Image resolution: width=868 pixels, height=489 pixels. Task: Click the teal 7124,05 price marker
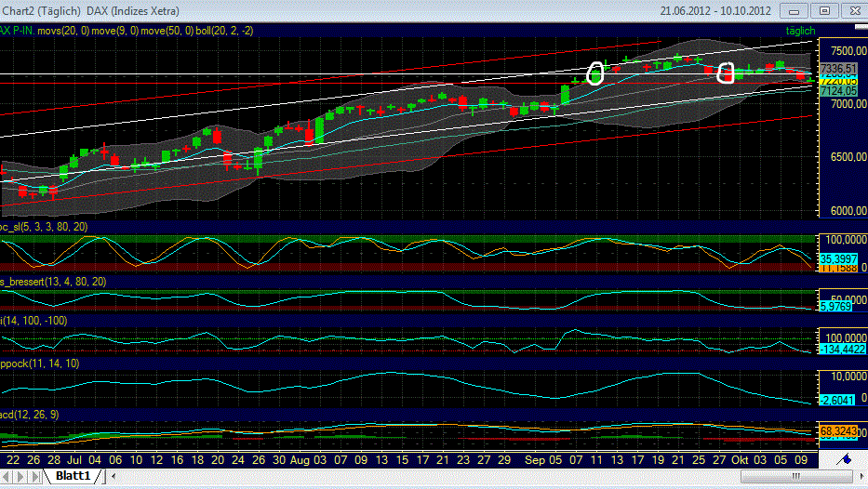(x=838, y=91)
